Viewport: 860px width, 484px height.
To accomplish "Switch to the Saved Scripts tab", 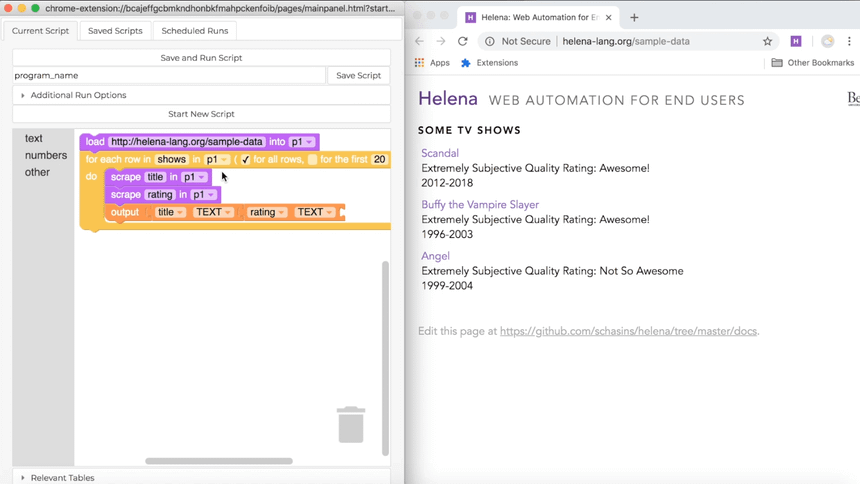I will [115, 31].
